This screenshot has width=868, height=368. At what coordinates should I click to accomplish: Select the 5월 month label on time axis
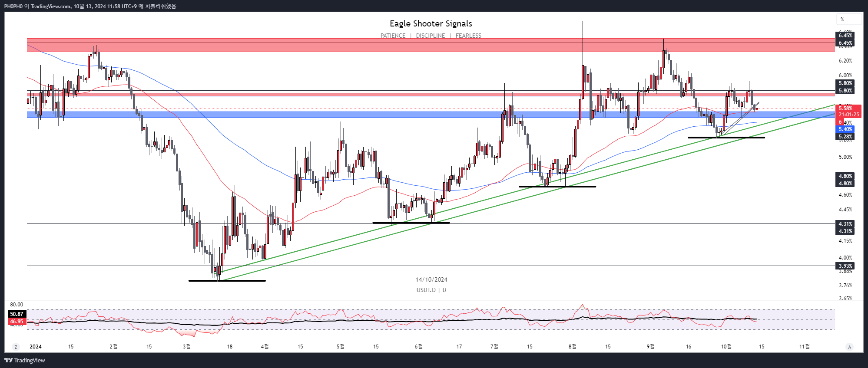click(x=341, y=347)
